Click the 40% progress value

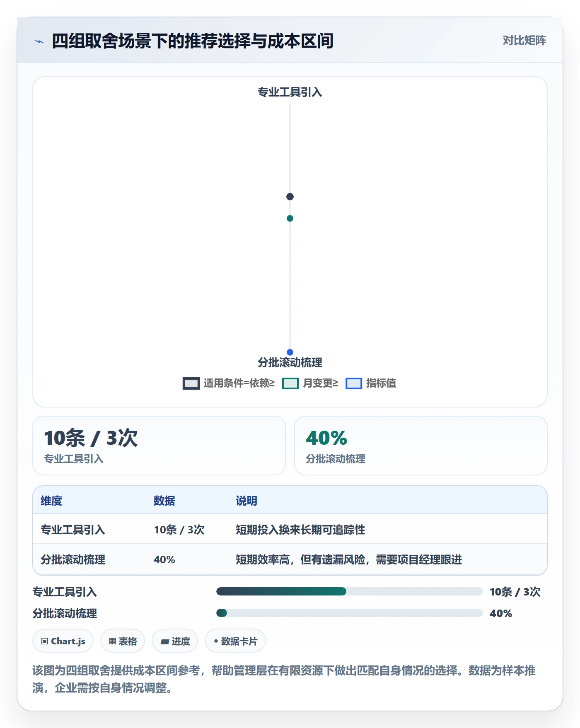[501, 613]
